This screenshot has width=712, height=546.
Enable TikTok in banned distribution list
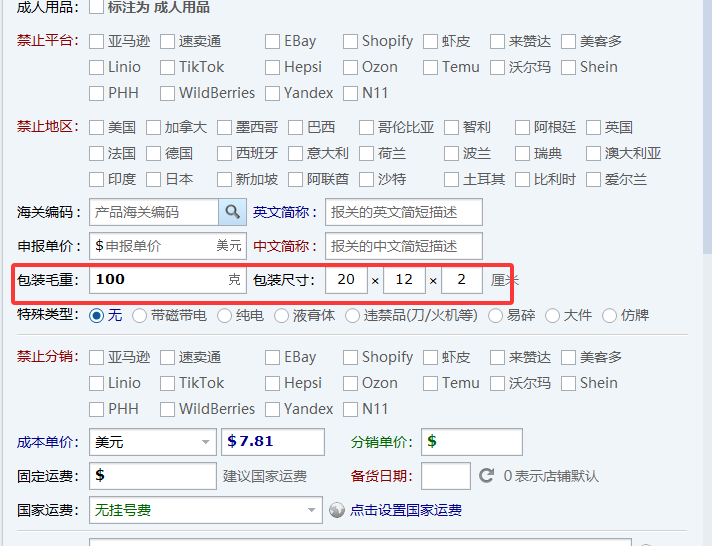pos(167,383)
